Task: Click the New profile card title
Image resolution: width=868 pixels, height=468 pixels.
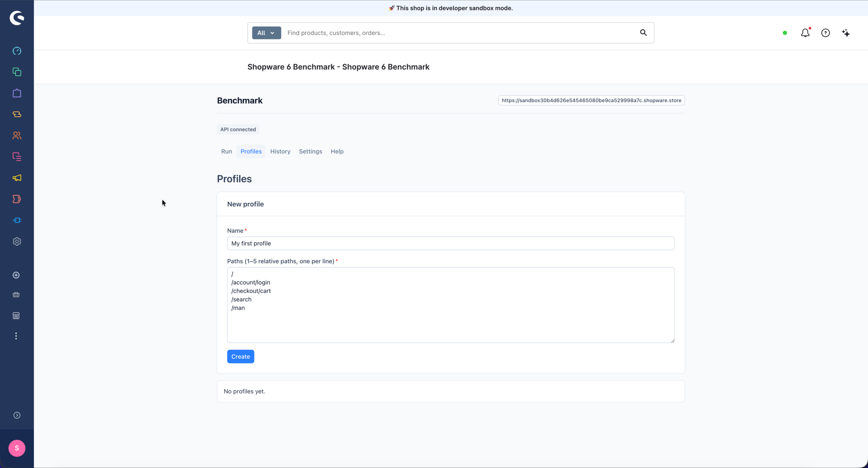Action: [245, 204]
